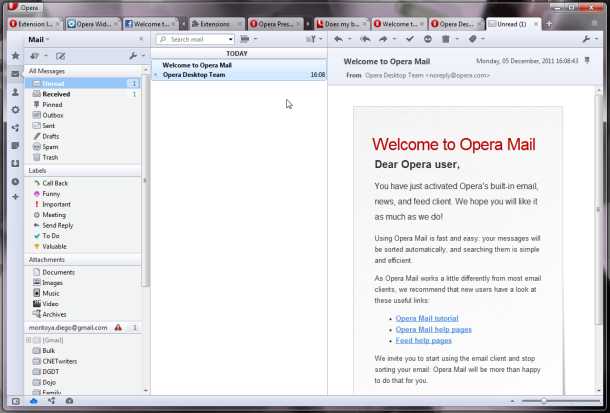The width and height of the screenshot is (610, 413).
Task: Open the Check/Send dropdown arrow
Action: (46, 56)
